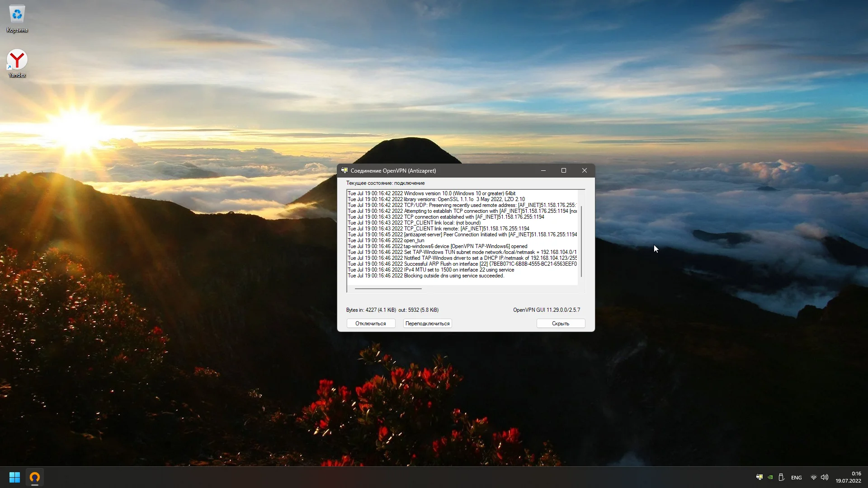Click the safely remove USB hardware icon

pyautogui.click(x=781, y=477)
